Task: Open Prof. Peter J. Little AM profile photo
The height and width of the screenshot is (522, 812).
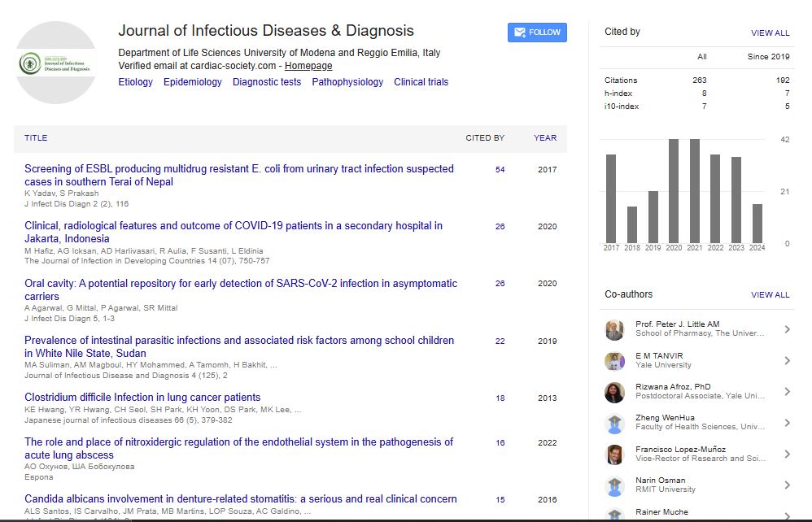Action: coord(615,329)
